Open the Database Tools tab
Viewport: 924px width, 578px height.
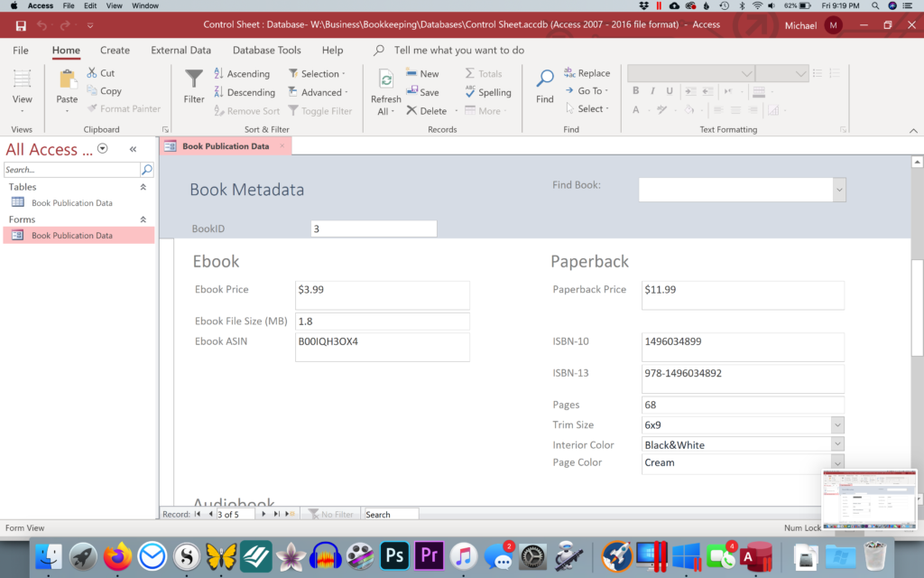pyautogui.click(x=267, y=51)
